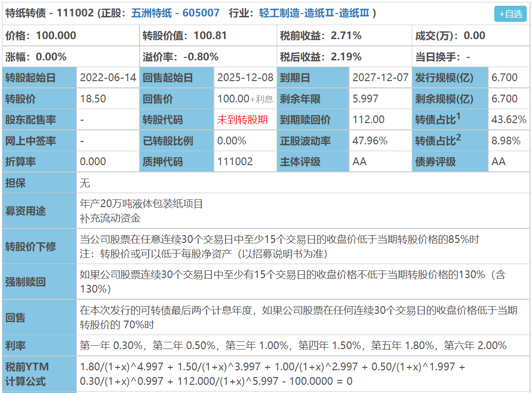Open the 五洲特纸 - 605007 stock link
The height and width of the screenshot is (393, 532).
coord(175,13)
